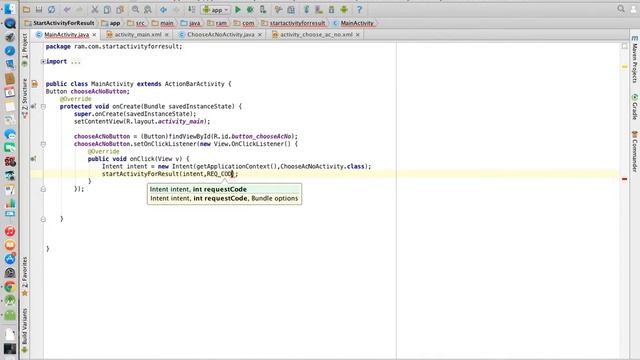Viewport: 640px width, 360px height.
Task: Close the ChooseAcNoActivity.java tab
Action: tap(260, 35)
